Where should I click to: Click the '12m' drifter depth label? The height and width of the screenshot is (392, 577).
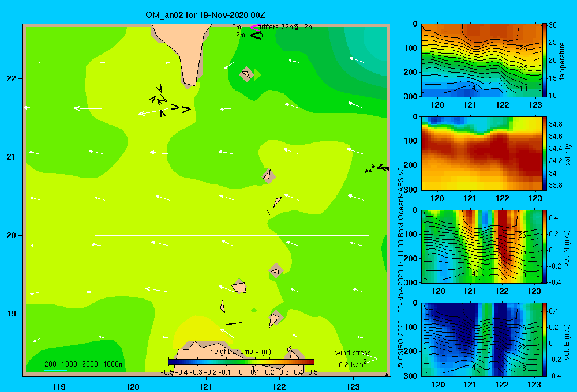point(238,35)
